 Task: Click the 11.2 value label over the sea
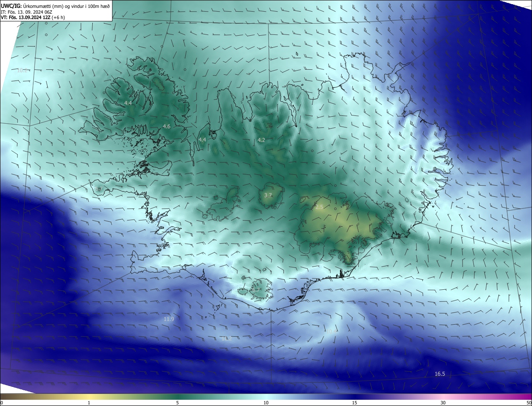(x=227, y=339)
